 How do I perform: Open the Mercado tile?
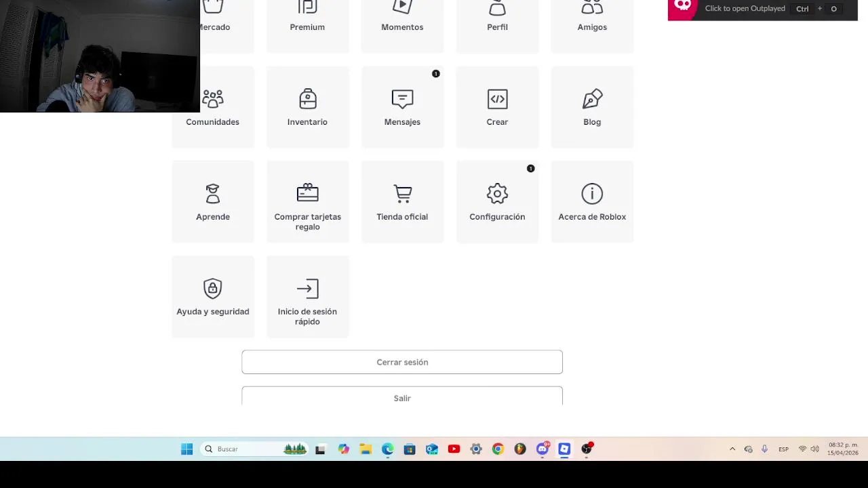(x=227, y=26)
